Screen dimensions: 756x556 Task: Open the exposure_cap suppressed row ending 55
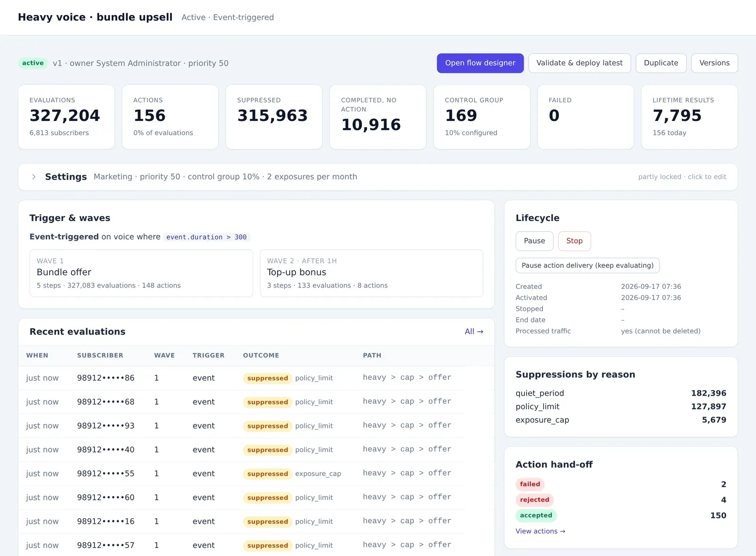tap(241, 473)
